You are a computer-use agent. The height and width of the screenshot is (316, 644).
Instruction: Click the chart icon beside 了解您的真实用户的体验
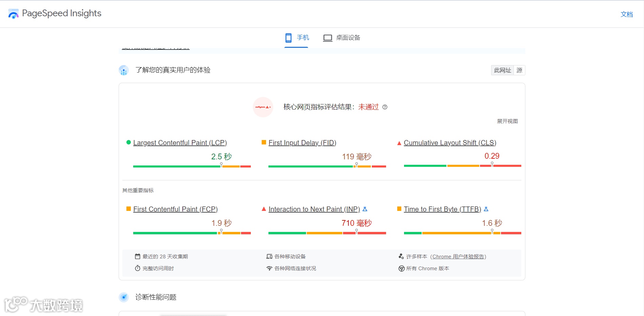(123, 70)
